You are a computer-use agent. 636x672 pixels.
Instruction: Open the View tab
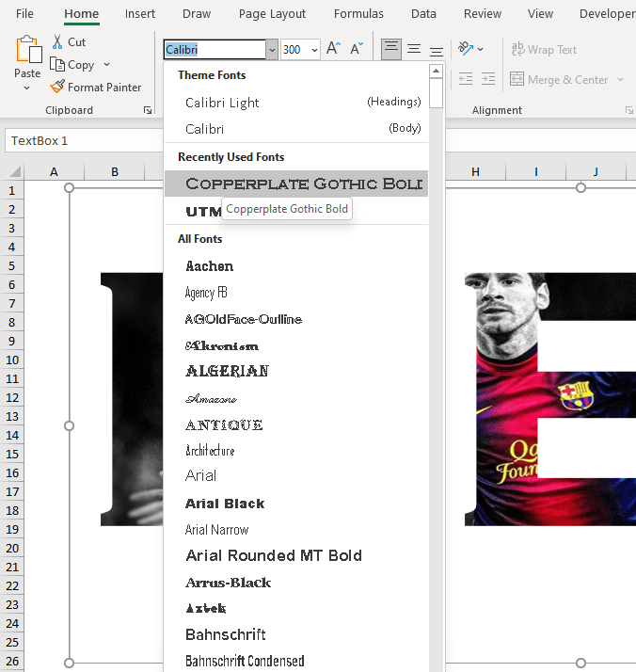pyautogui.click(x=540, y=14)
